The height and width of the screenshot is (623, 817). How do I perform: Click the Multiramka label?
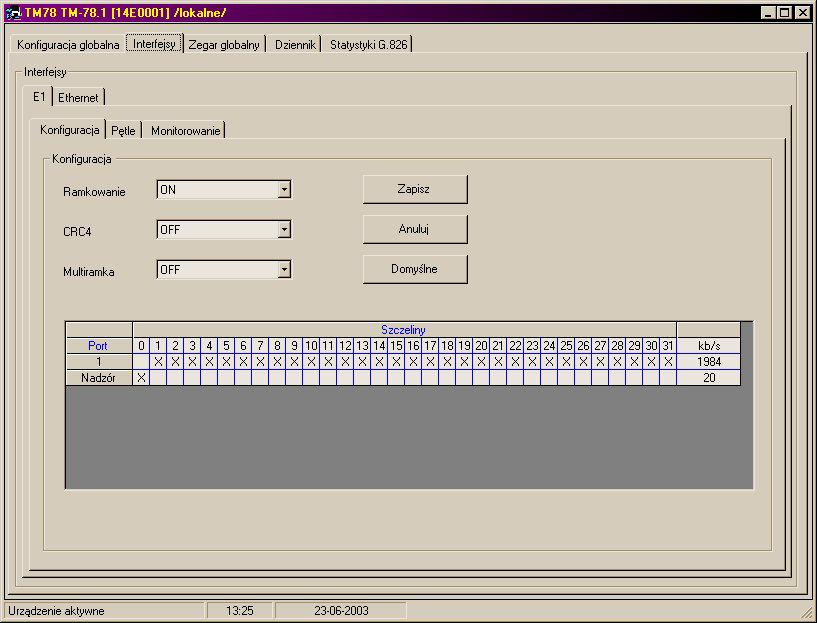[89, 272]
